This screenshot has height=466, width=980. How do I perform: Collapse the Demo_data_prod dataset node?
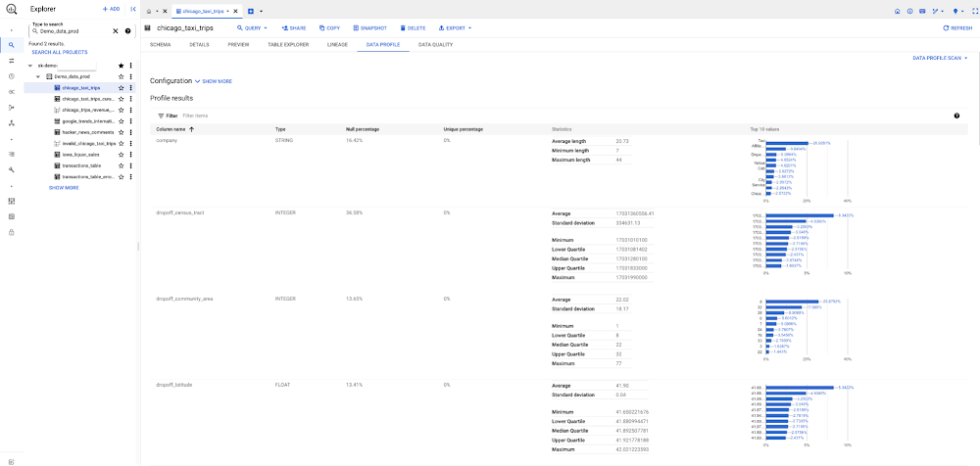tap(38, 76)
